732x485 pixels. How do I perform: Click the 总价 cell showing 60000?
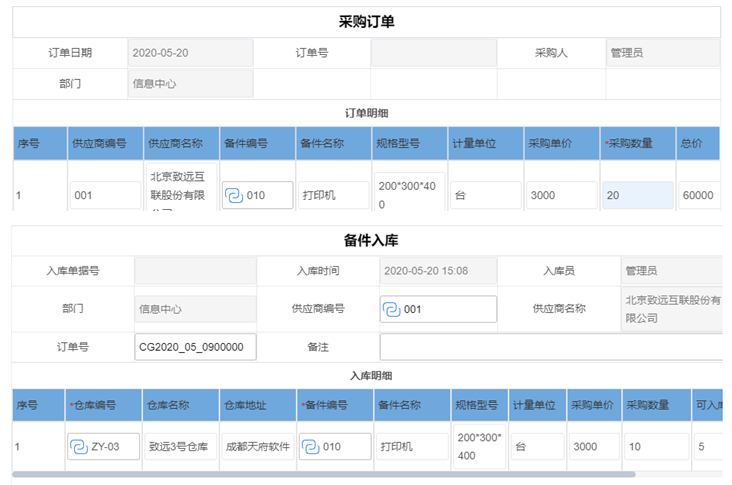pos(698,195)
